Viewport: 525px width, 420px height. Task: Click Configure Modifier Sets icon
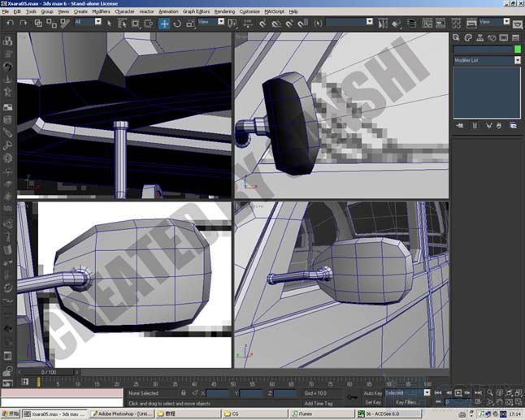point(514,126)
